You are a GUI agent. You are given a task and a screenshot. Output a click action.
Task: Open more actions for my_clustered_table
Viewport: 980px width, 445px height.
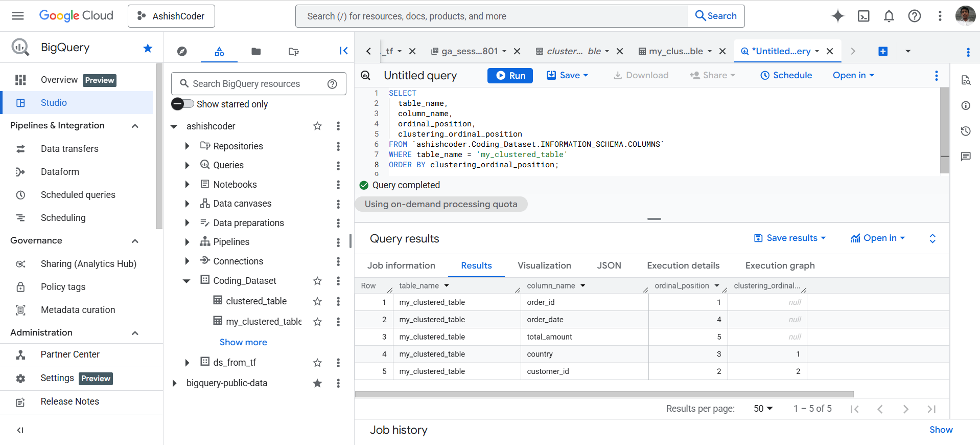(338, 322)
